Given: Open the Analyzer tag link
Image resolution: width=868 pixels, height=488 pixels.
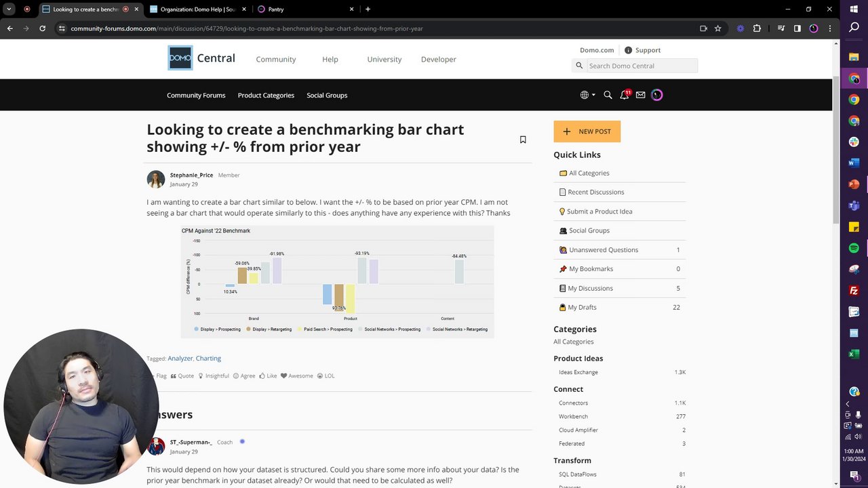Looking at the screenshot, I should (180, 358).
